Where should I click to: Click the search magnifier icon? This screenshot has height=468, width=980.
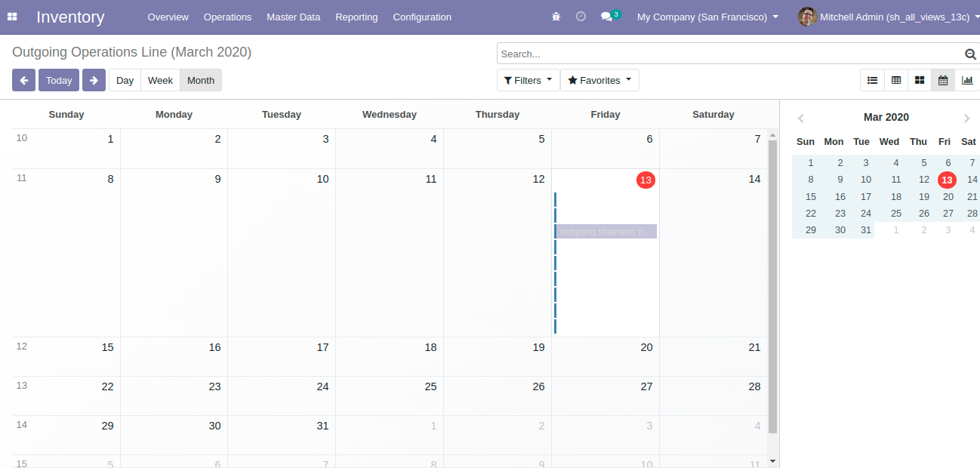click(970, 54)
